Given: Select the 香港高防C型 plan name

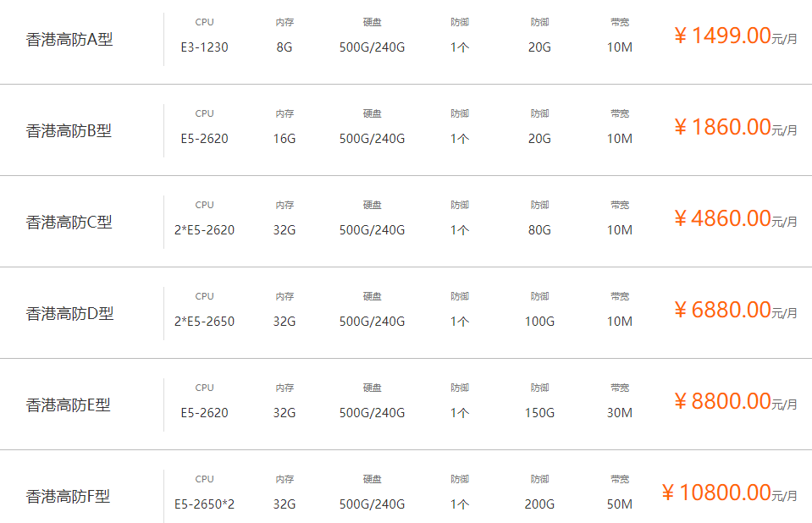Looking at the screenshot, I should tap(69, 223).
